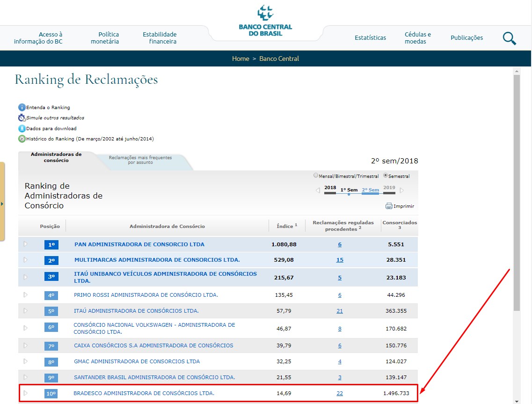Click the Entenda o Ranking info icon
The image size is (532, 404).
coord(22,107)
